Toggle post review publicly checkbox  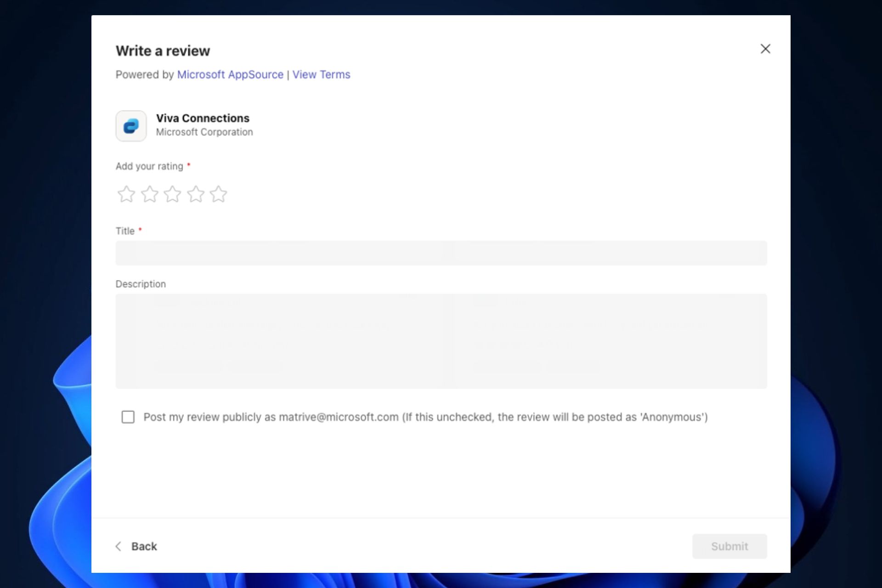(x=128, y=417)
